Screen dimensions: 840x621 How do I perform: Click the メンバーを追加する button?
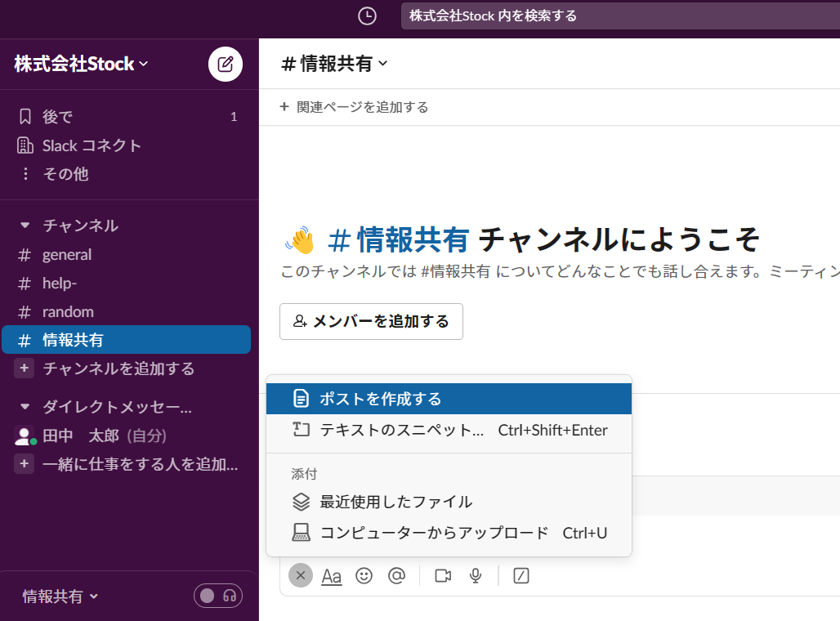coord(371,321)
